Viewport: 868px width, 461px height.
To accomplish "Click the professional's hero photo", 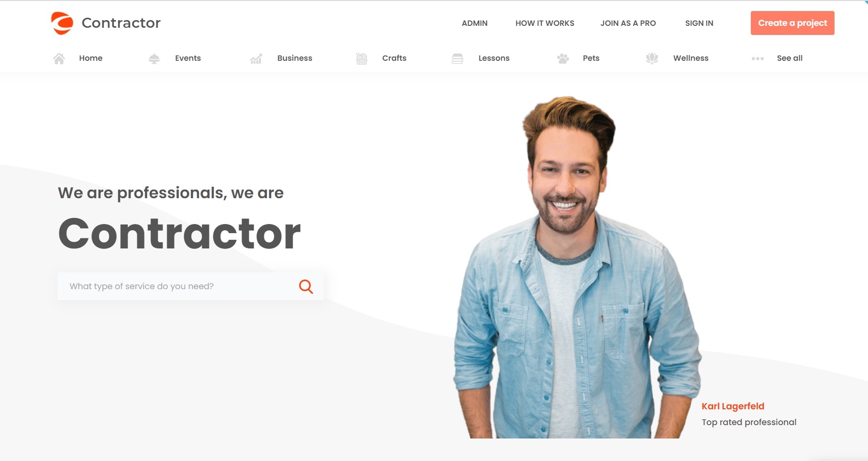I will 577,267.
